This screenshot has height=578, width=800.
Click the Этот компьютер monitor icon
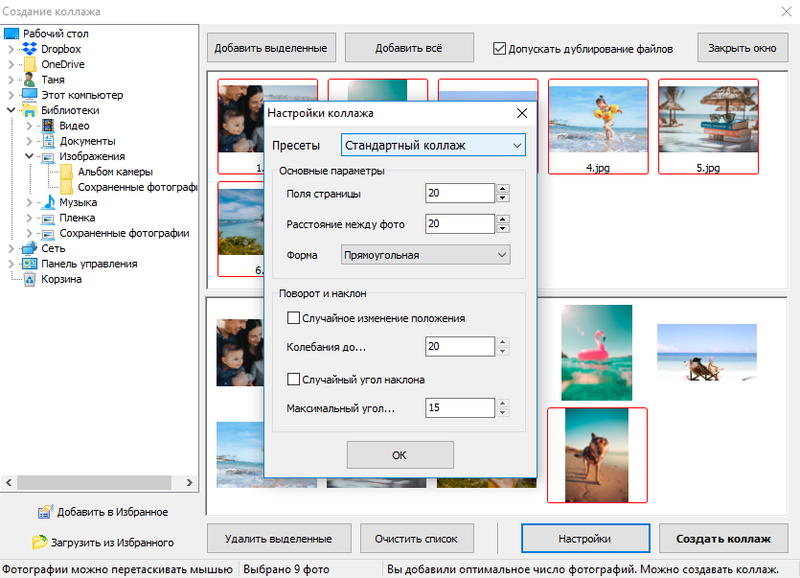[x=30, y=95]
